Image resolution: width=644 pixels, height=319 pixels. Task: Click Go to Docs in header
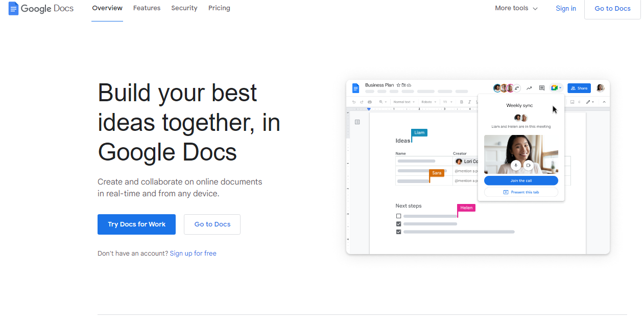coord(612,8)
